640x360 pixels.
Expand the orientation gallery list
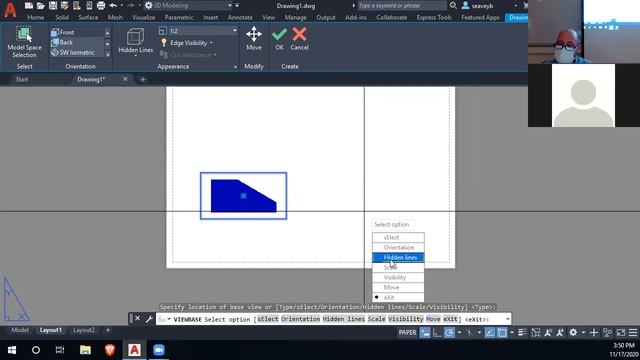(108, 54)
